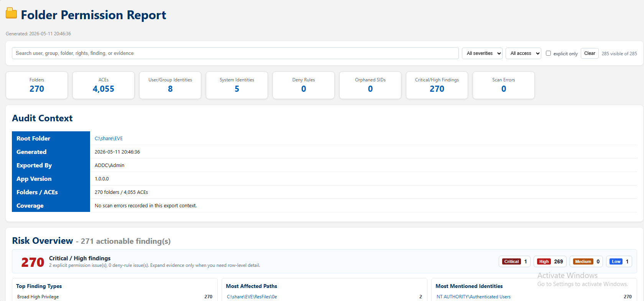Open the C:\share\EVE root folder link
The image size is (644, 301).
pos(108,139)
